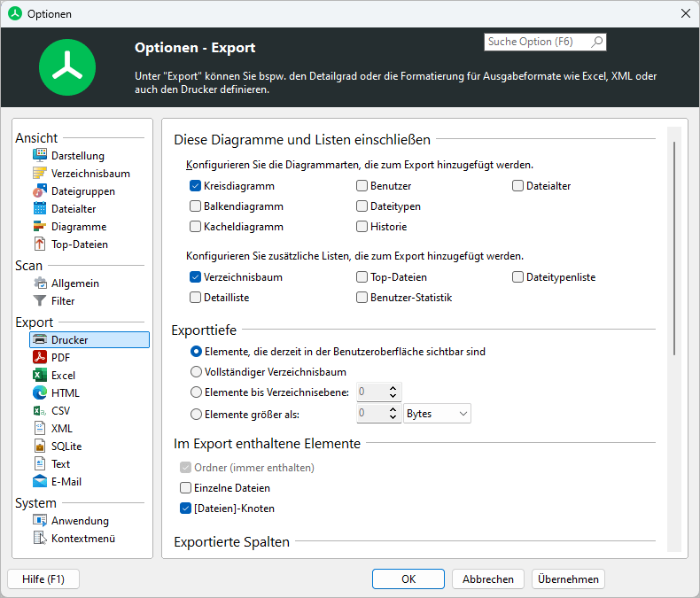
Task: Open the CSV export icon
Action: [x=40, y=410]
